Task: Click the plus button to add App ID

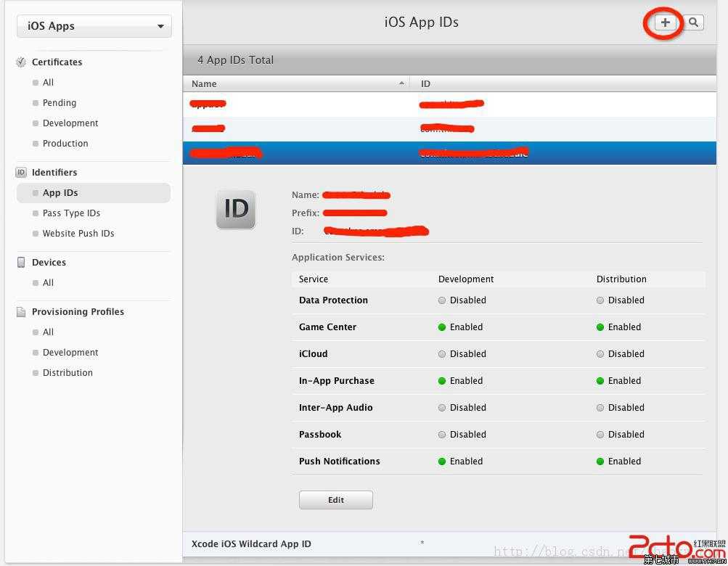Action: tap(665, 22)
